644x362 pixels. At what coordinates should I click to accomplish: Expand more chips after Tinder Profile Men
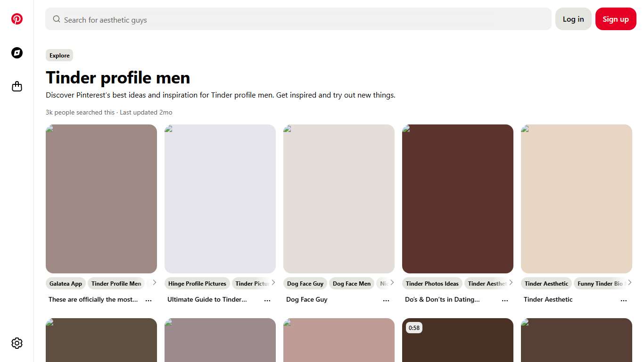coord(155,282)
